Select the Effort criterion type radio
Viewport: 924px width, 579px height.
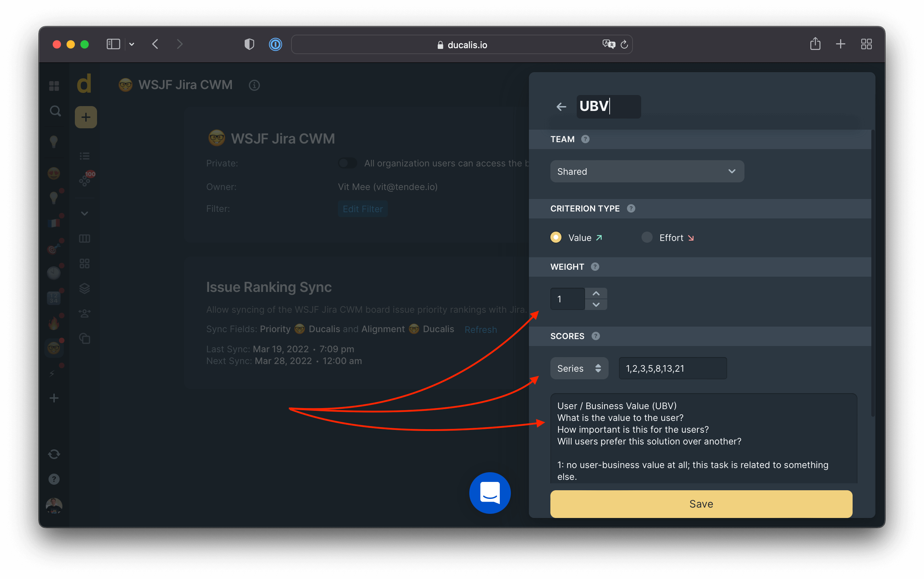pos(647,237)
